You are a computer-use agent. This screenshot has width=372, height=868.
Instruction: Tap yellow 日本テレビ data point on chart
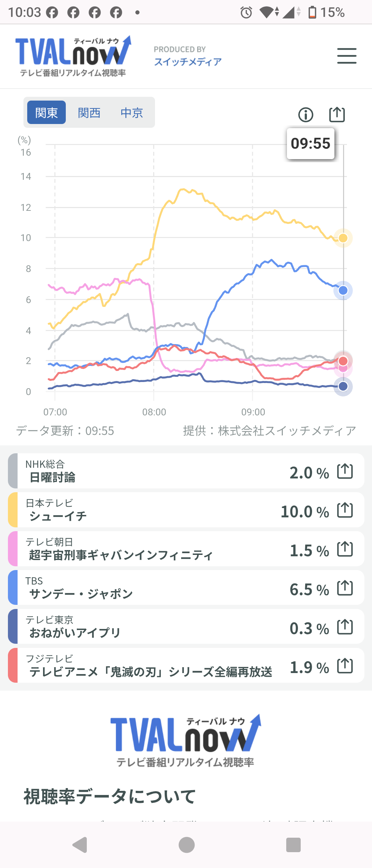(x=343, y=238)
